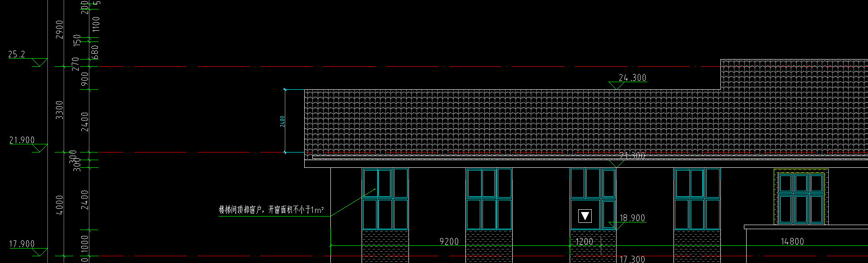Screen dimensions: 868x263
Task: Select the 1100 vertical dimension text
Action: (95, 24)
